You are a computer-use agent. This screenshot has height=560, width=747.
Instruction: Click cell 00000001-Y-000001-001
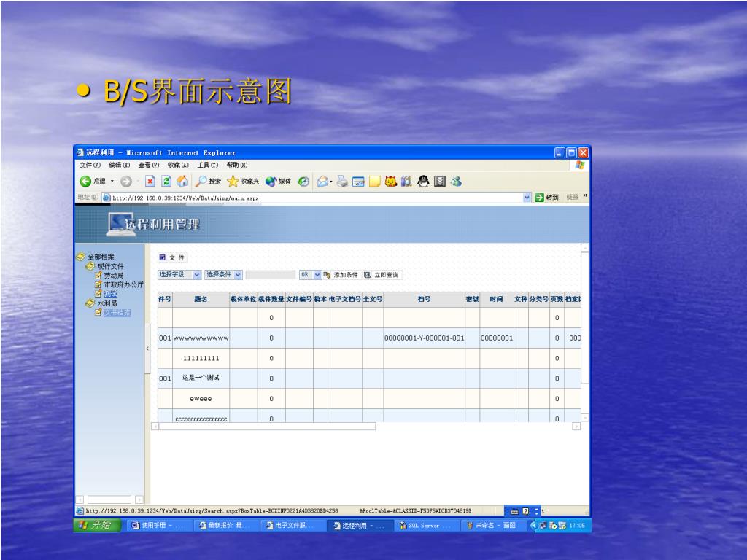coord(424,338)
